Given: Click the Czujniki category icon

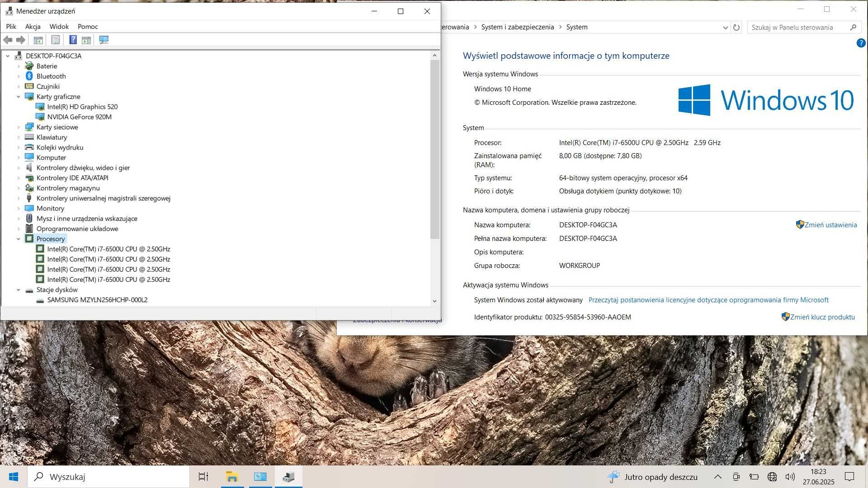Looking at the screenshot, I should (x=29, y=86).
